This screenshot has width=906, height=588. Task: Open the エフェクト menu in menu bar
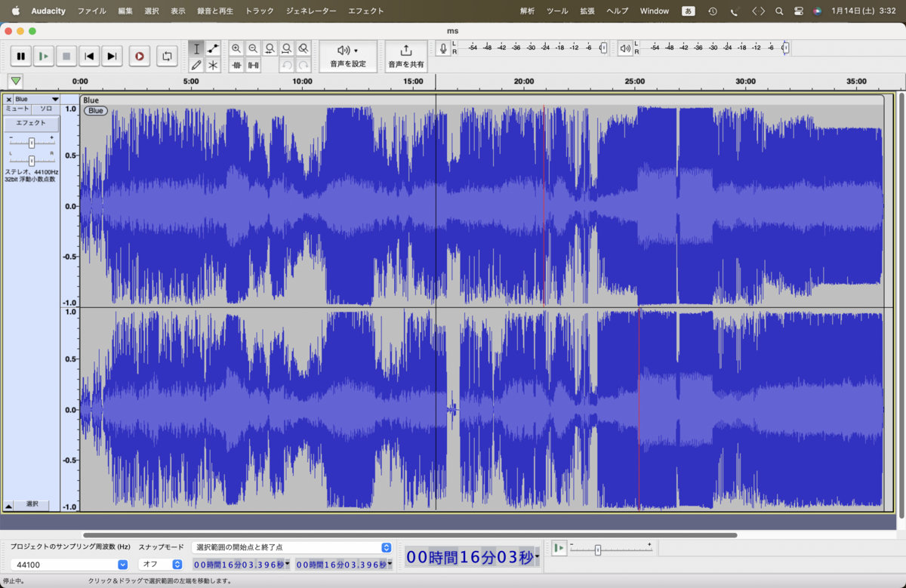[365, 11]
